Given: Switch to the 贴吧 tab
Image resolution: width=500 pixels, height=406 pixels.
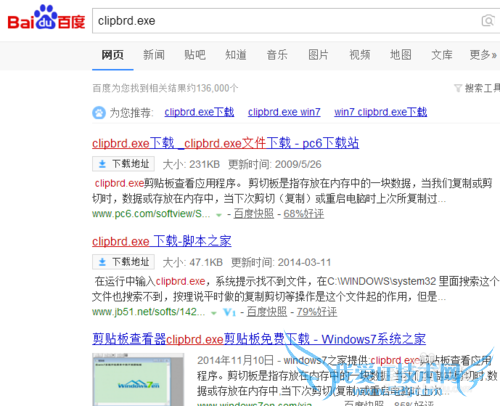Looking at the screenshot, I should [x=195, y=55].
